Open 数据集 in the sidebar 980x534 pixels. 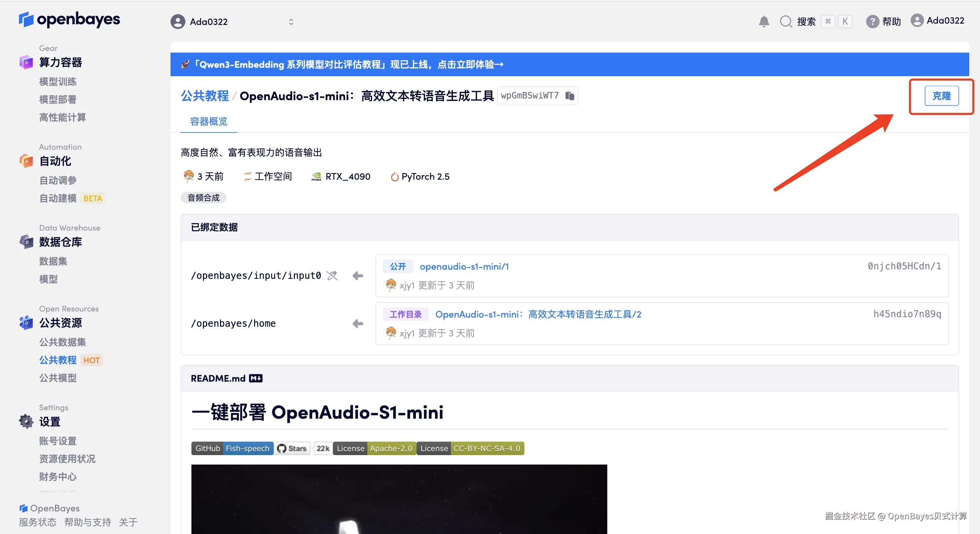click(53, 261)
